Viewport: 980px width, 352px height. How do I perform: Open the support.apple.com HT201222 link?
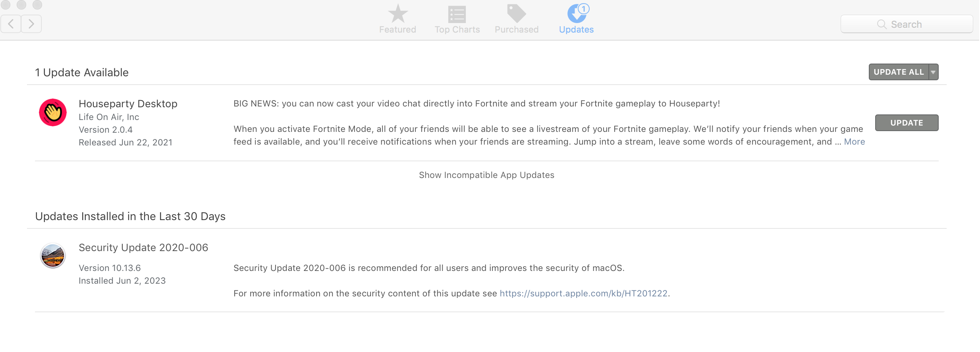[x=583, y=293]
